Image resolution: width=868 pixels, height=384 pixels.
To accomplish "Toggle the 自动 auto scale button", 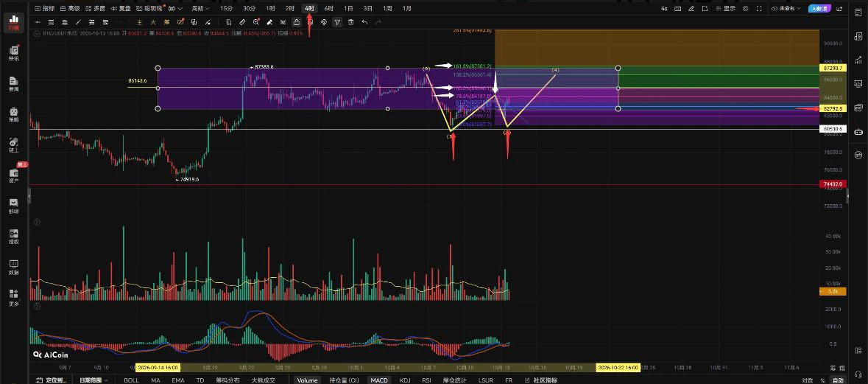I will (838, 380).
